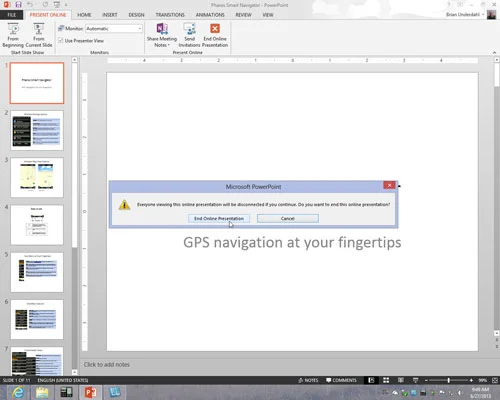Confirm End Online Presentation in dialog
500x400 pixels.
click(x=219, y=218)
